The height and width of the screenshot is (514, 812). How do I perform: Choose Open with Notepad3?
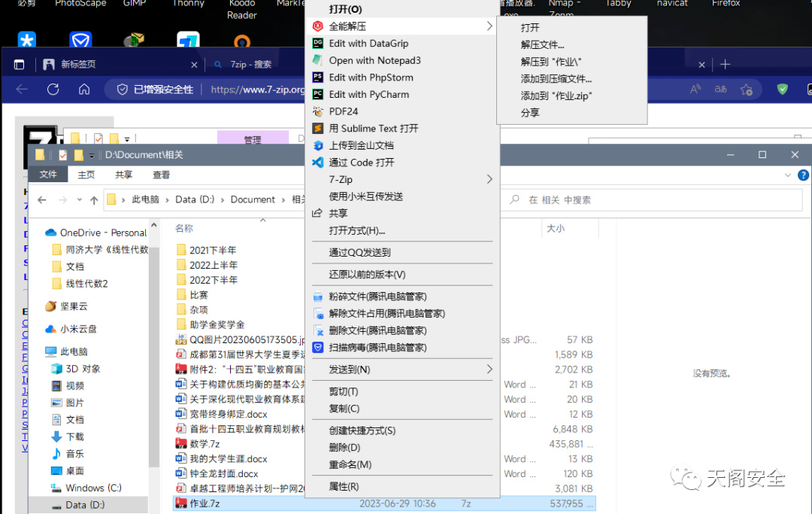point(401,61)
